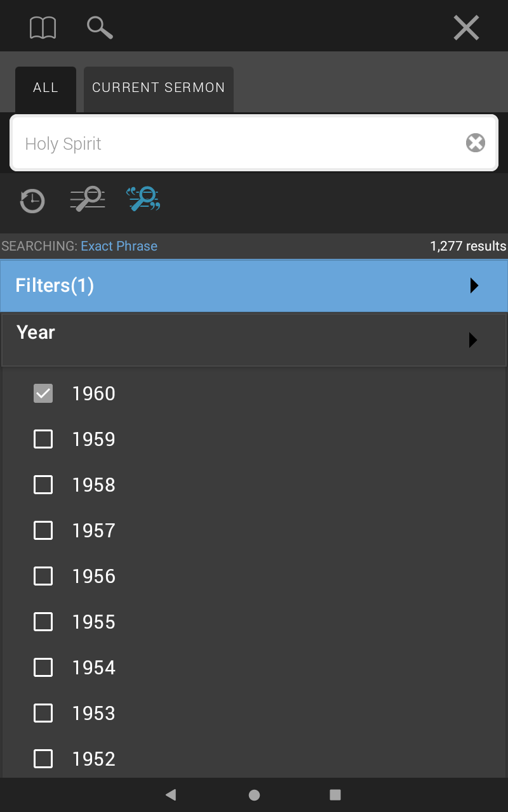Tap the magnifying glass search icon
The width and height of the screenshot is (508, 812).
(x=100, y=28)
